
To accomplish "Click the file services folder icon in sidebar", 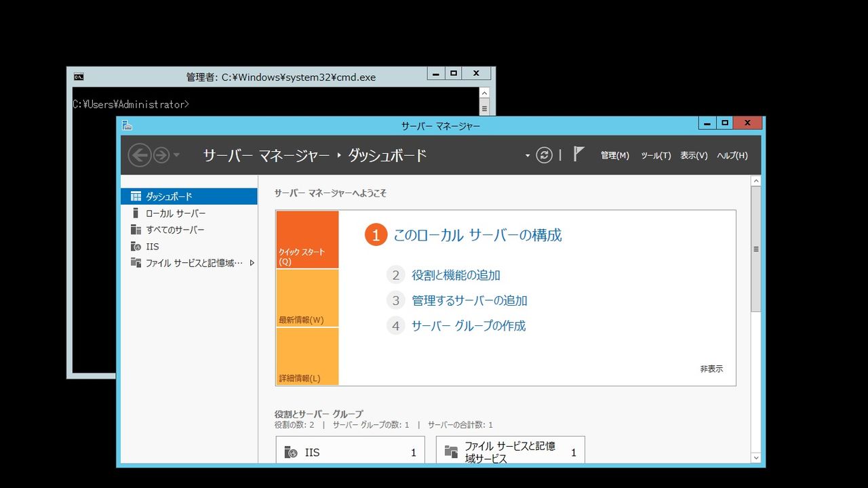I will pyautogui.click(x=136, y=263).
